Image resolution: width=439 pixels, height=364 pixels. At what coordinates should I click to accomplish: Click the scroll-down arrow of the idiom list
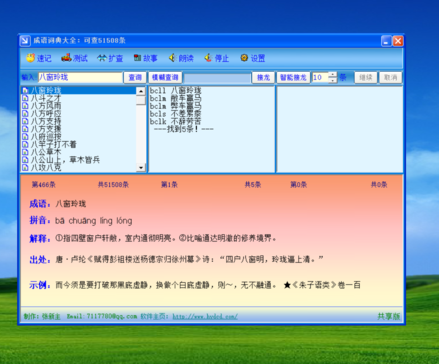(141, 167)
